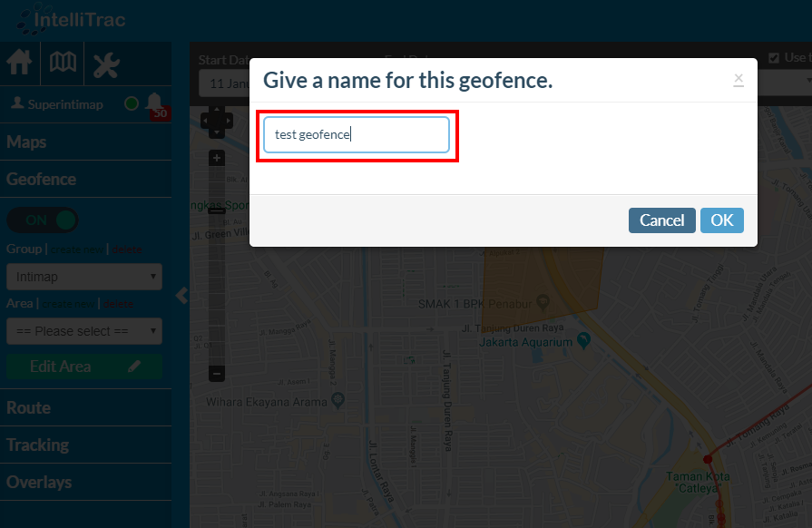Click the map pan direction control
The height and width of the screenshot is (528, 812).
coord(217,120)
